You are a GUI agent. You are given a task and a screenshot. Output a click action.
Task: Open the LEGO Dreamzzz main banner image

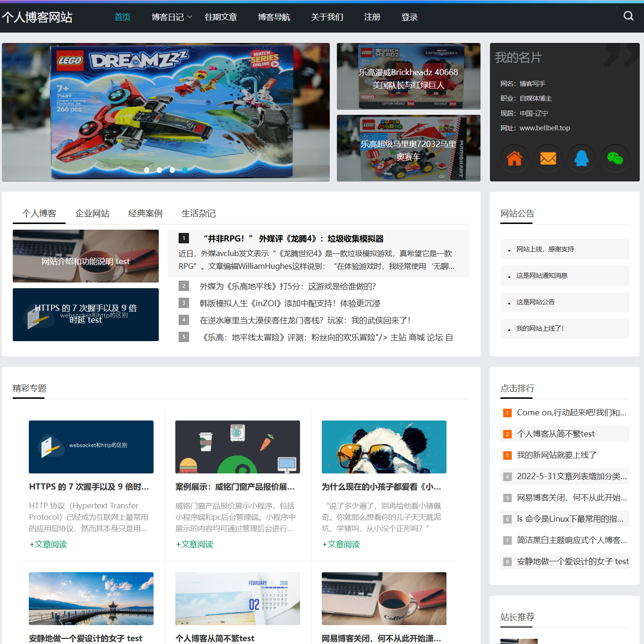(166, 112)
